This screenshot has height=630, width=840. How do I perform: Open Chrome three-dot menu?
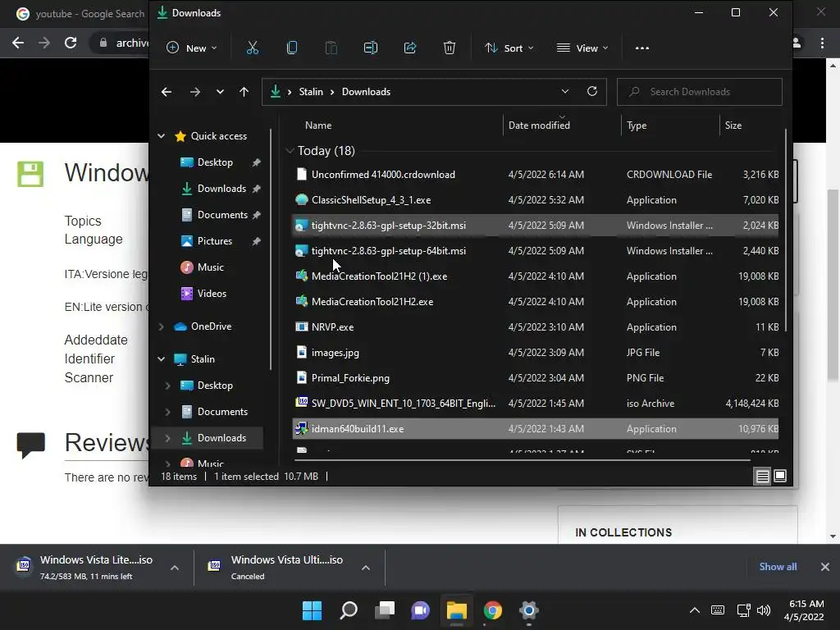click(x=822, y=43)
